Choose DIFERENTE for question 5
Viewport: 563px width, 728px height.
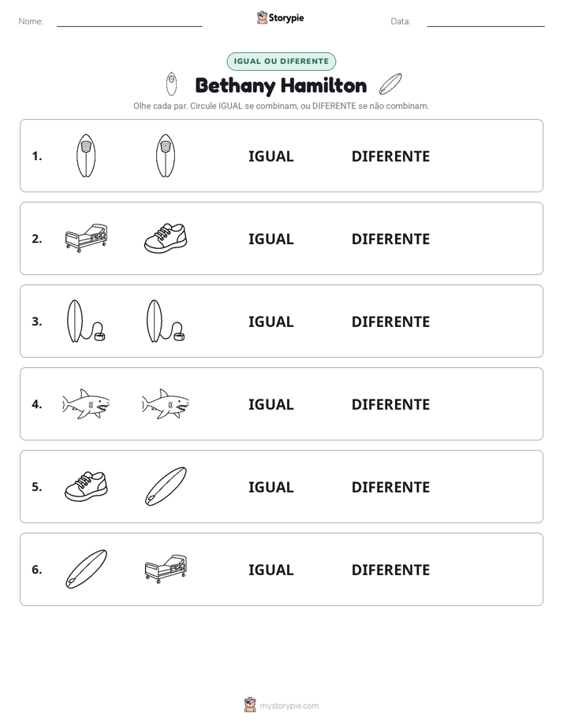point(390,487)
